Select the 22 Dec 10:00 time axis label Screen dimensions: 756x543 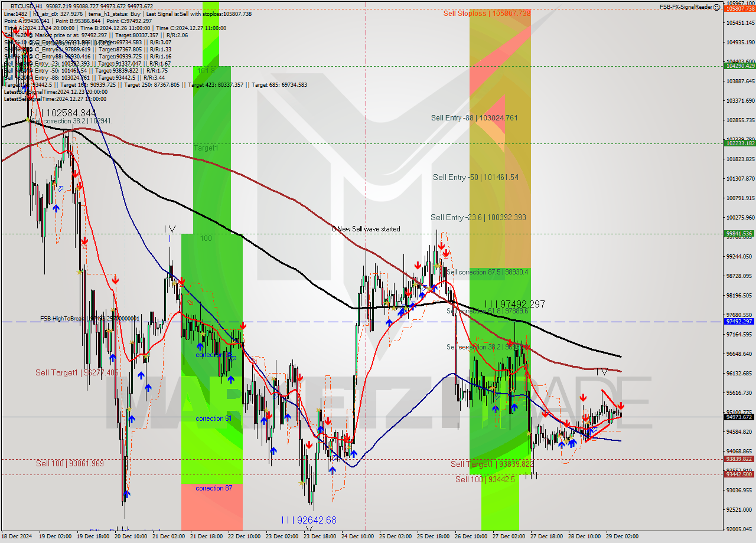pos(244,537)
